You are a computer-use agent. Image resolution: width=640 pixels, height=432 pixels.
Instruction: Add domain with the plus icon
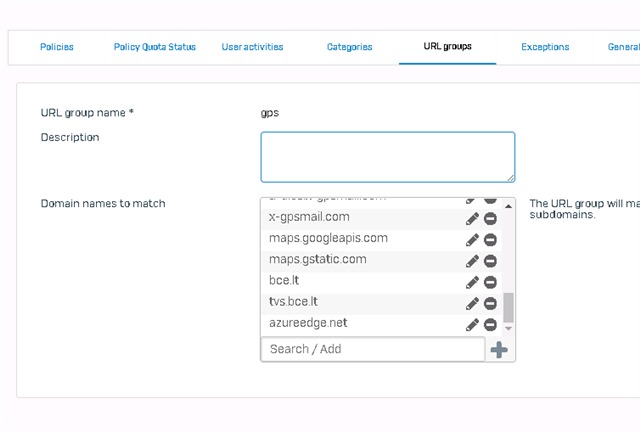[x=499, y=350]
